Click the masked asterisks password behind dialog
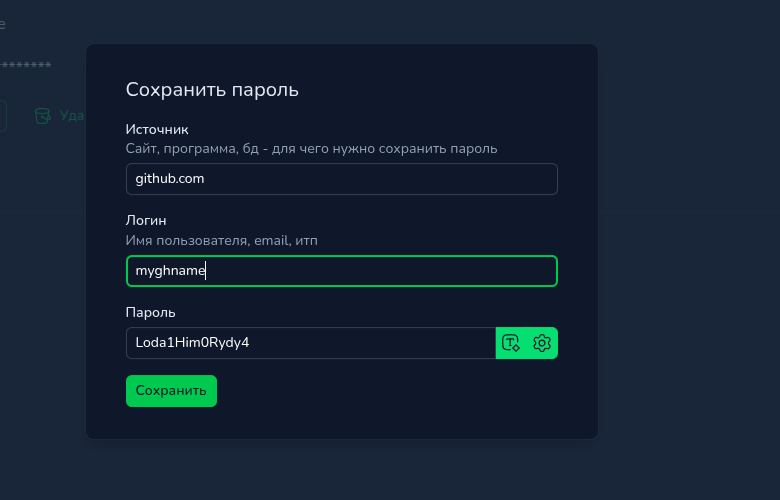The width and height of the screenshot is (780, 500). point(26,67)
